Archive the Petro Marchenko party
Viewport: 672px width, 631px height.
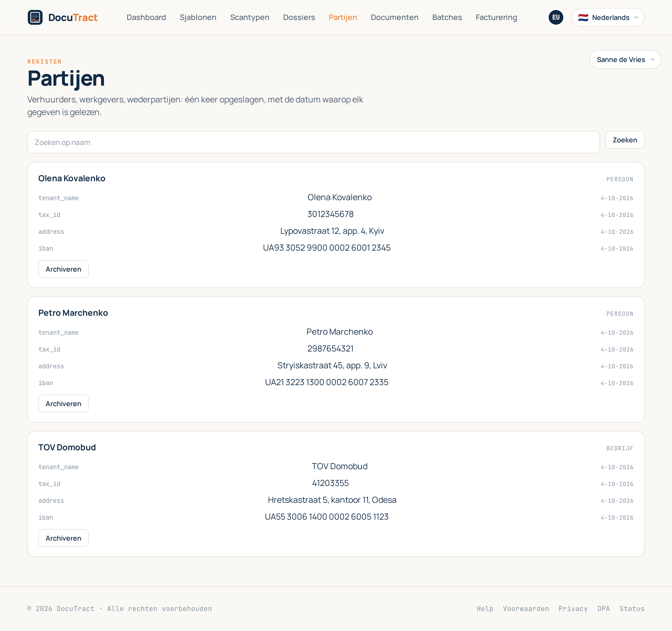point(64,403)
